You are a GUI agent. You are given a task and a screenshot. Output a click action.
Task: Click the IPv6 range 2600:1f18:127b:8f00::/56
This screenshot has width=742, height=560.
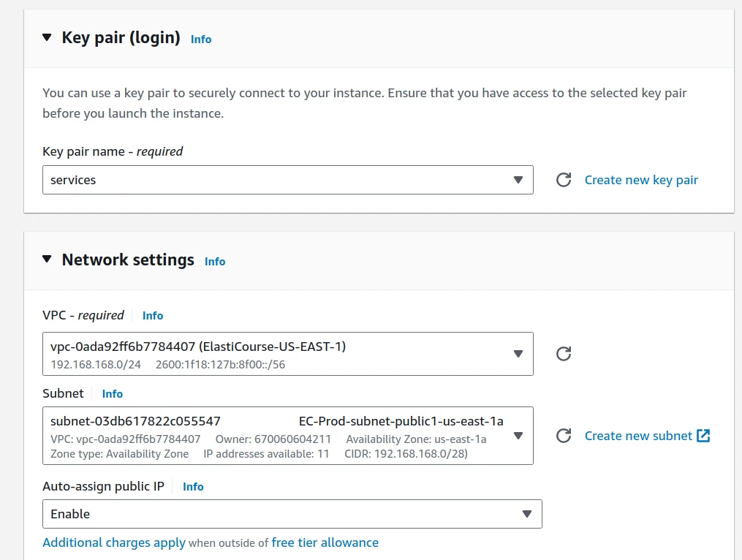(x=221, y=365)
